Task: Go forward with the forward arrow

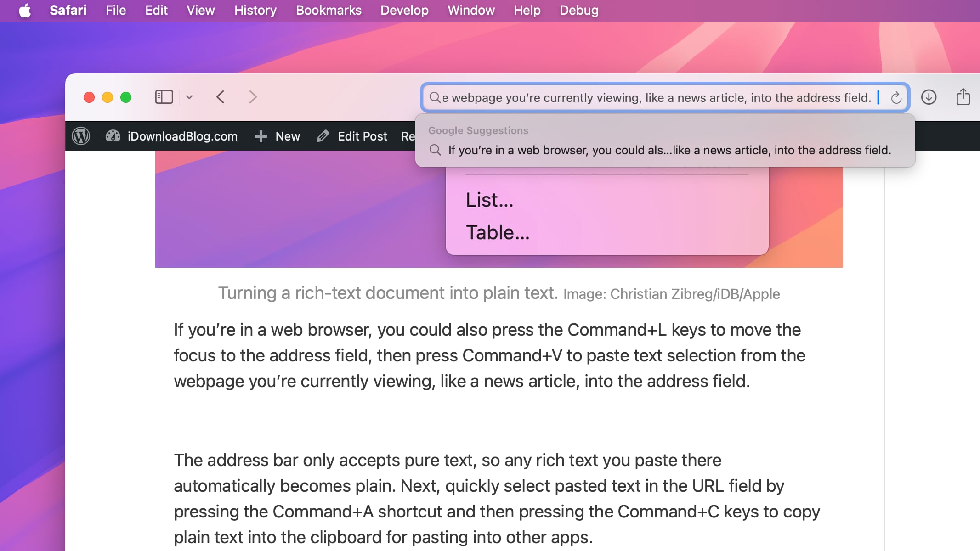Action: (x=253, y=97)
